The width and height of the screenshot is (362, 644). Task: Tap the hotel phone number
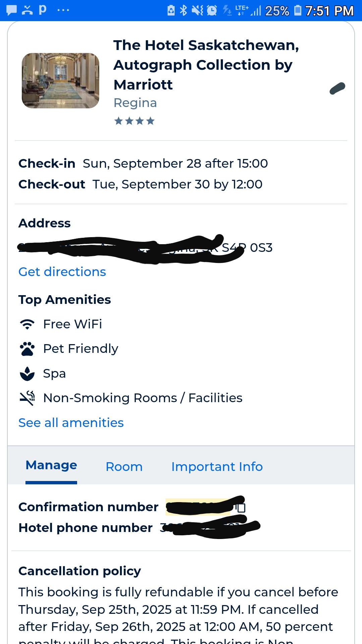[x=210, y=528]
